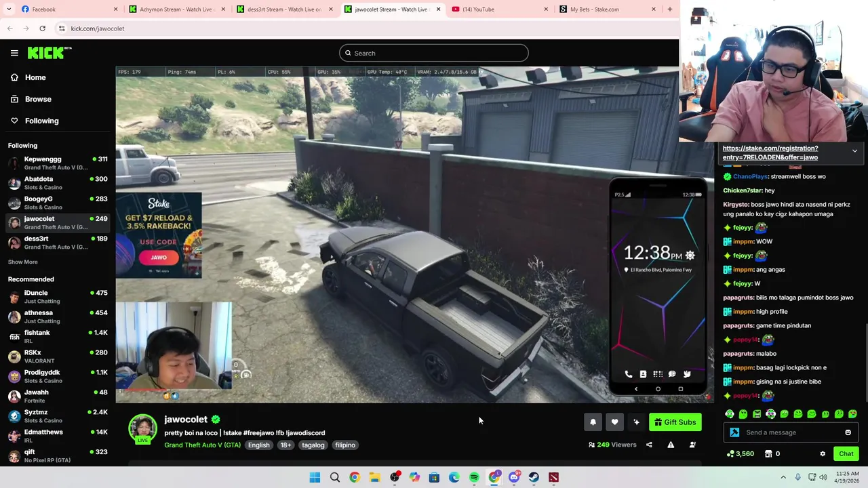This screenshot has width=868, height=488.
Task: Click in the Send a message field
Action: pos(790,432)
